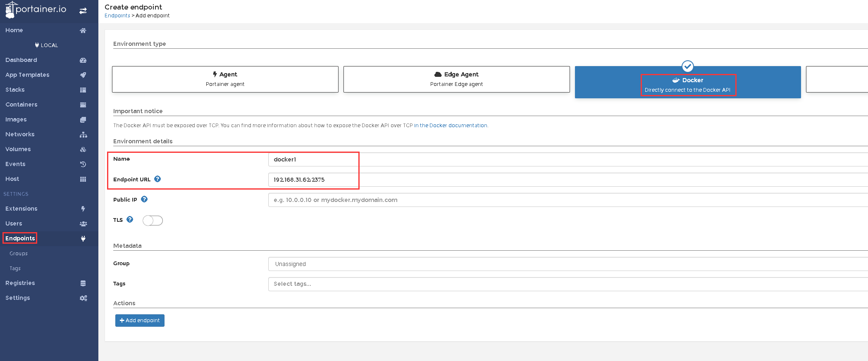Open Stacks in the sidebar
The image size is (868, 361).
pos(15,90)
